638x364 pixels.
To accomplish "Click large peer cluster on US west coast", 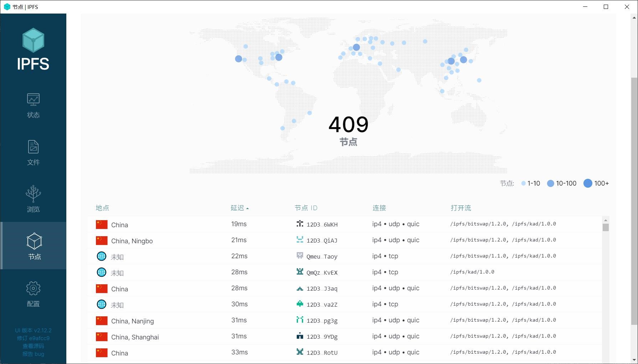I will (x=239, y=59).
